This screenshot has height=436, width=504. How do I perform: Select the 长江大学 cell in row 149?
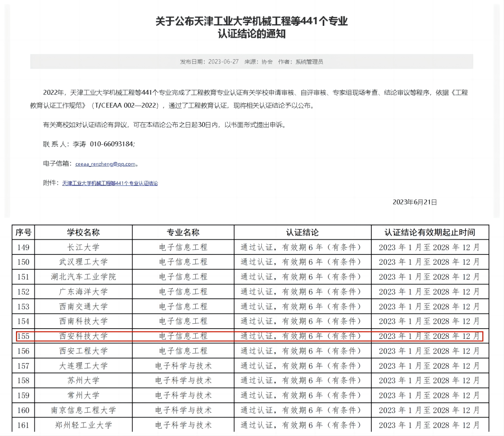coord(84,247)
